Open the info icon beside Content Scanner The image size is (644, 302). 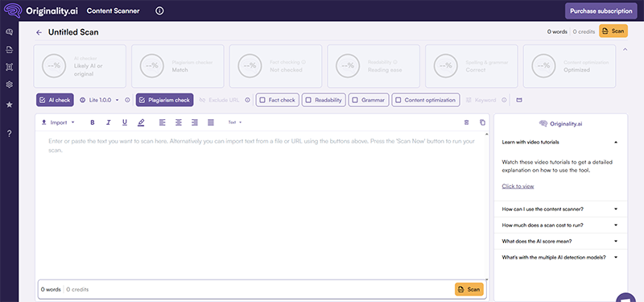coord(159,10)
